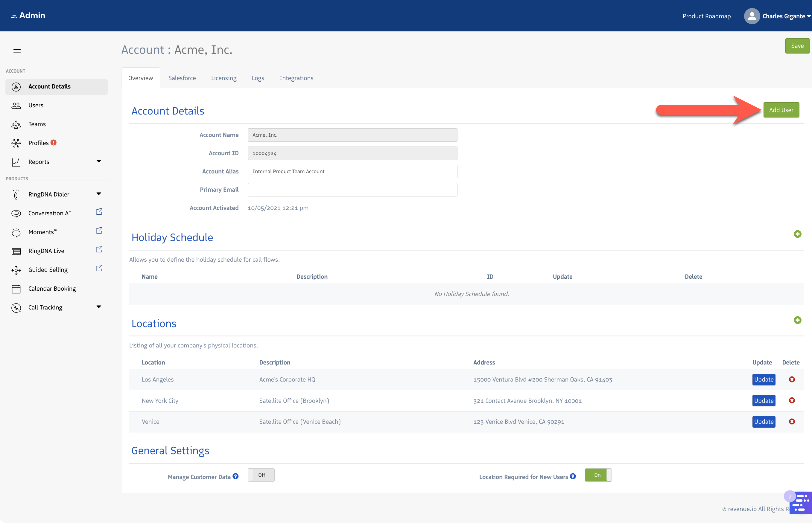Click the address 321 Contact Avenue Brooklyn
812x523 pixels.
pyautogui.click(x=527, y=401)
